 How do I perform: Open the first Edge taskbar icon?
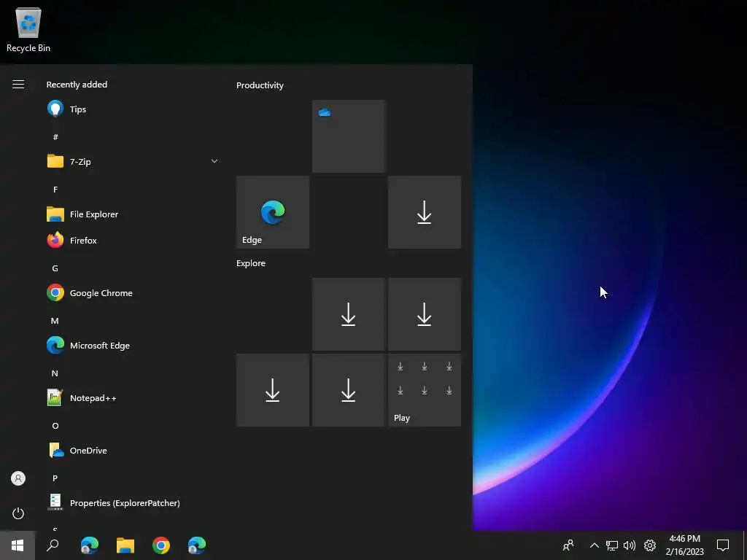click(x=90, y=545)
